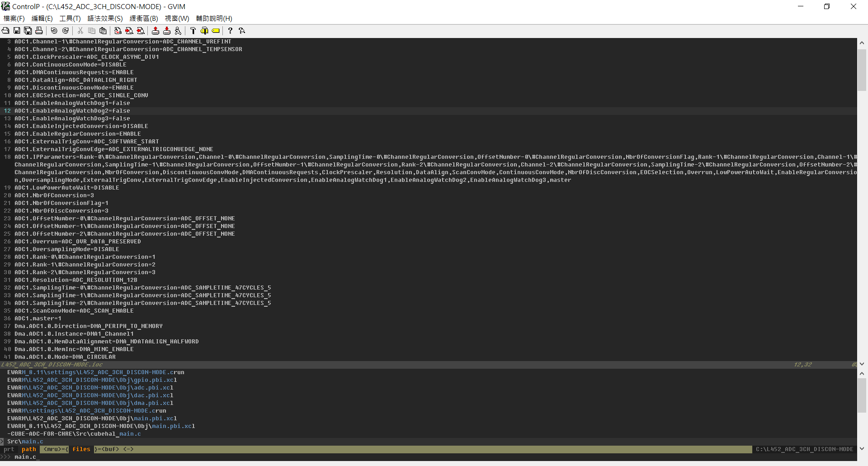This screenshot has height=466, width=868.
Task: Click the CtrlP 'files' mode label
Action: pos(81,449)
